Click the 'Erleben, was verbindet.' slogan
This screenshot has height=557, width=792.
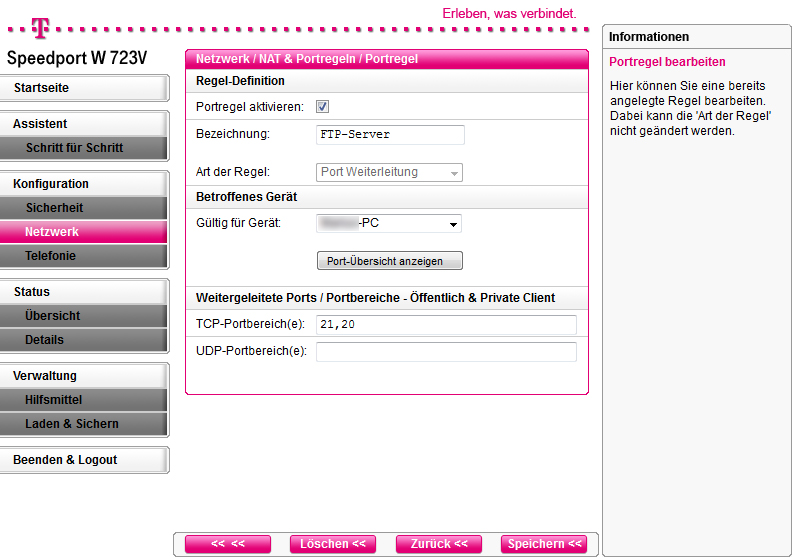pos(509,14)
